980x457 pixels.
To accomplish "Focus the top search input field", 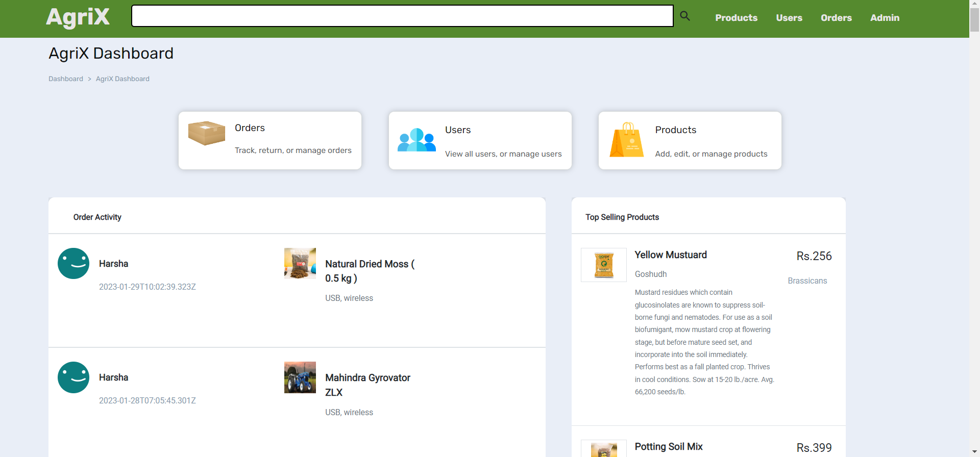I will pyautogui.click(x=402, y=16).
